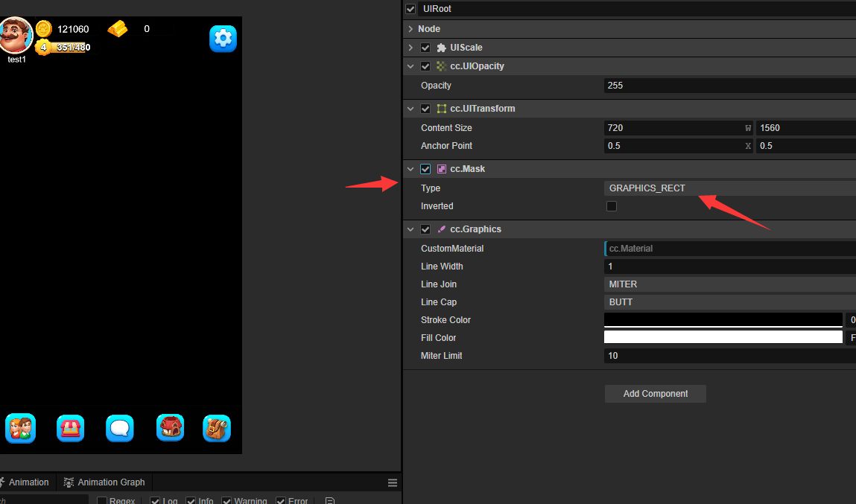This screenshot has height=504, width=856.
Task: Open the backpack icon
Action: click(217, 428)
